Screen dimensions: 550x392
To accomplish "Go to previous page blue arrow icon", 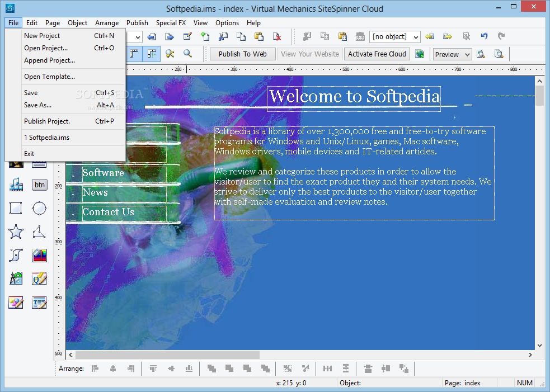I will tap(152, 37).
